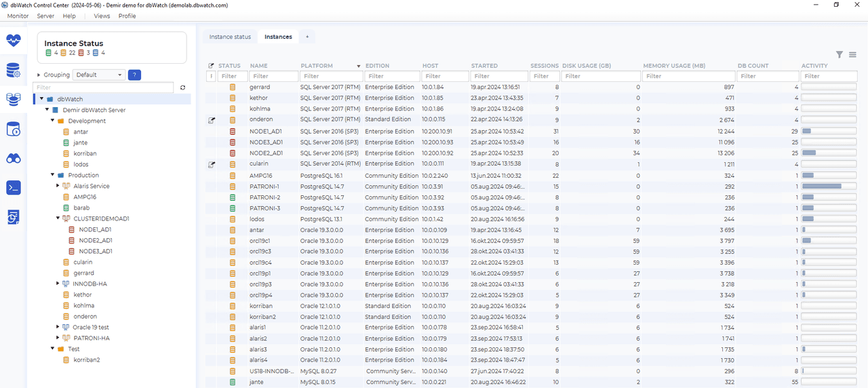Expand the Alaris Service node
868x388 pixels.
(58, 186)
